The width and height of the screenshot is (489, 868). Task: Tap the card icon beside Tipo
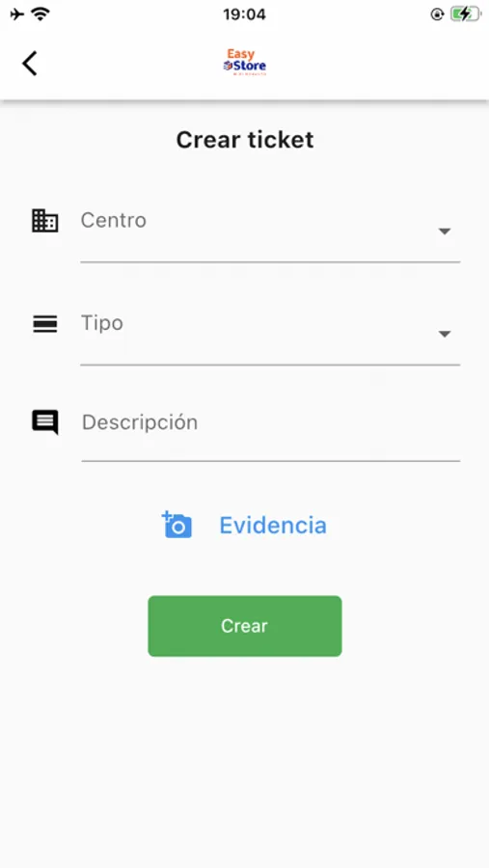(x=45, y=324)
